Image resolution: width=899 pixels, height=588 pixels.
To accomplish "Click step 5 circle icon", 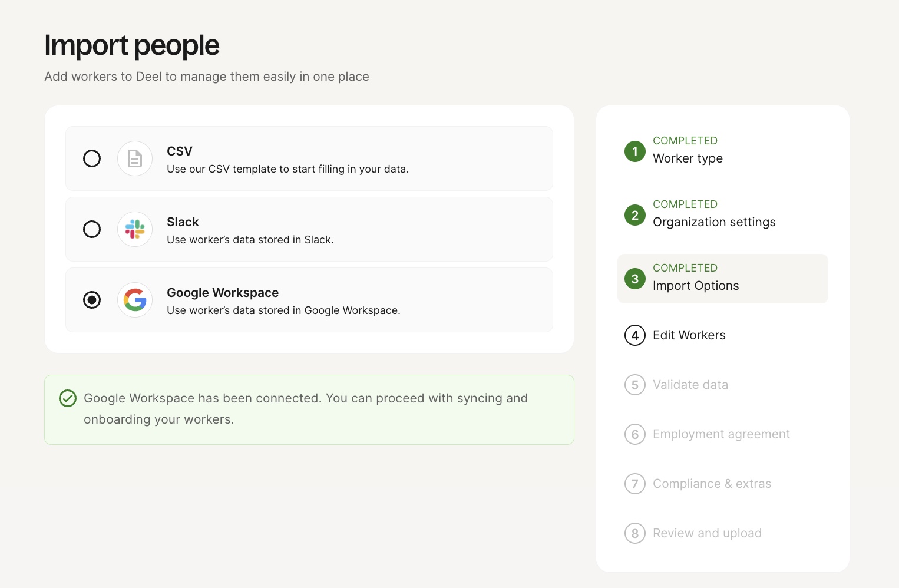I will (x=635, y=385).
